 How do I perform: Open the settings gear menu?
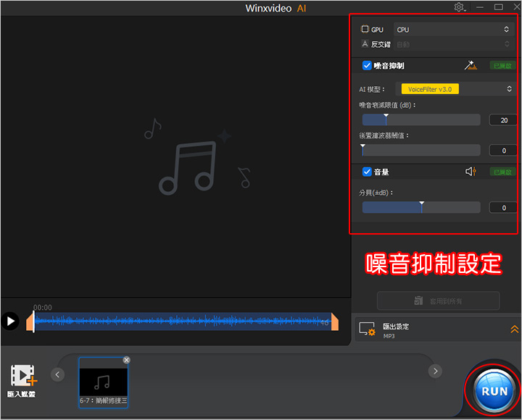click(460, 7)
